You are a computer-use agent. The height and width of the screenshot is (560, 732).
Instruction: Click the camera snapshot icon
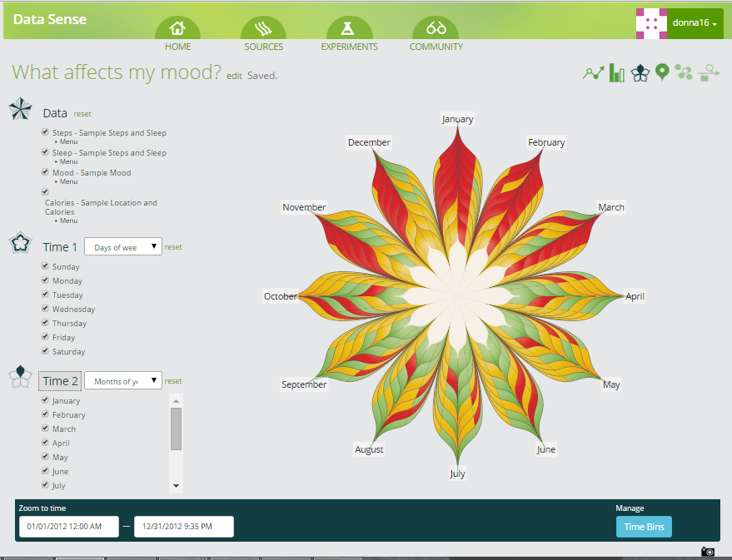708,552
